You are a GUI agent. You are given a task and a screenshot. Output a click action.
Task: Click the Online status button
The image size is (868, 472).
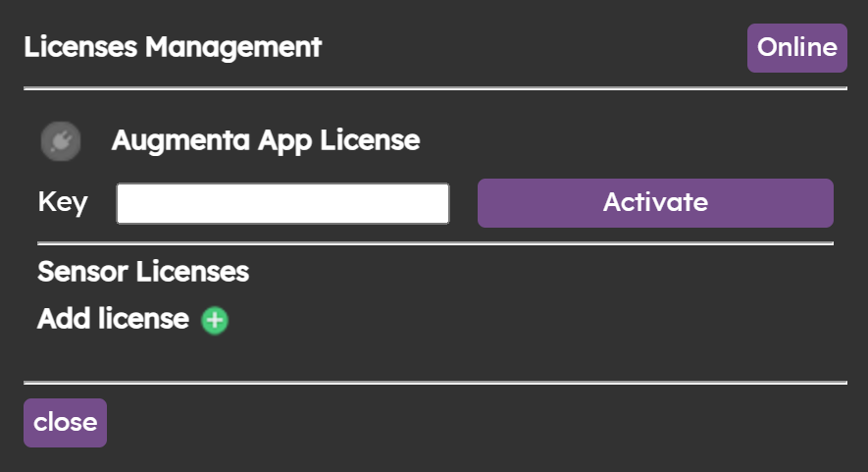point(796,48)
